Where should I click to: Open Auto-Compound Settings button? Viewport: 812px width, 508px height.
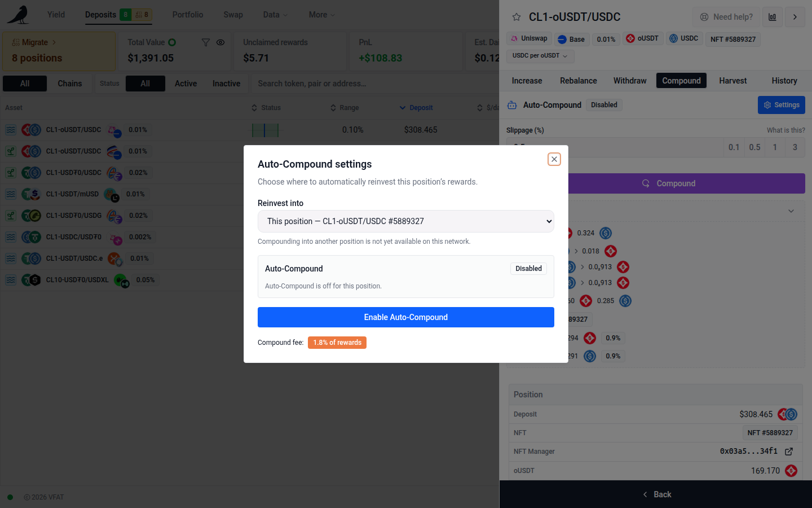click(x=782, y=105)
